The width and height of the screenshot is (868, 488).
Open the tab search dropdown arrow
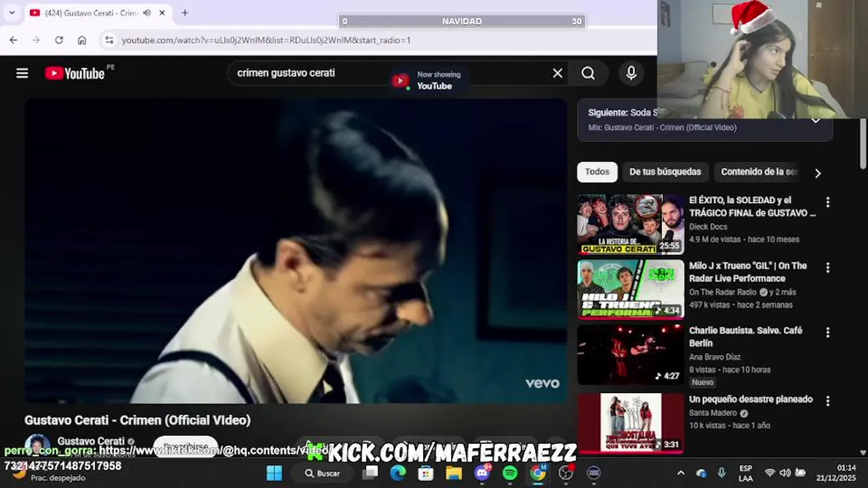coord(12,13)
